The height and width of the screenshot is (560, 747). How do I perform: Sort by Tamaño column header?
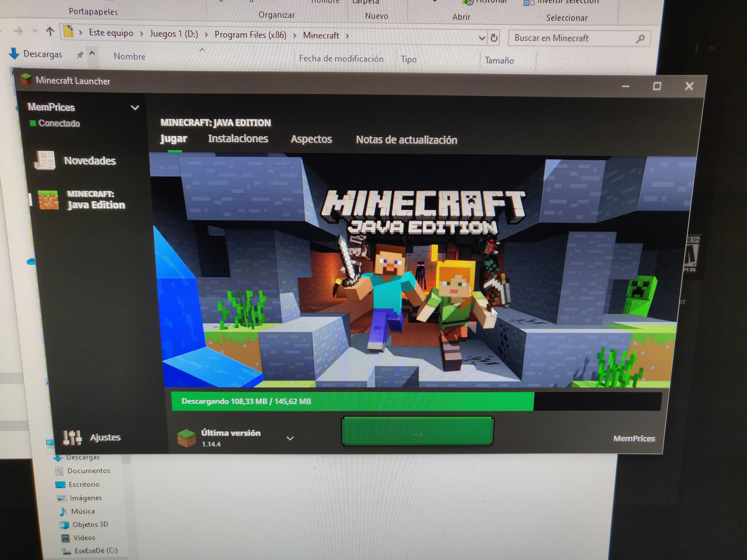(499, 61)
